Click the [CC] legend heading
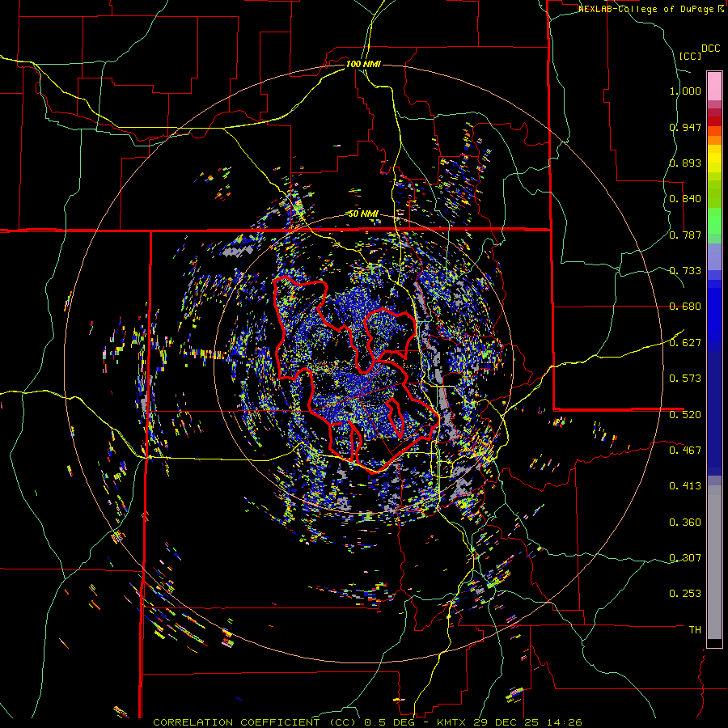This screenshot has height=728, width=728. pyautogui.click(x=690, y=56)
